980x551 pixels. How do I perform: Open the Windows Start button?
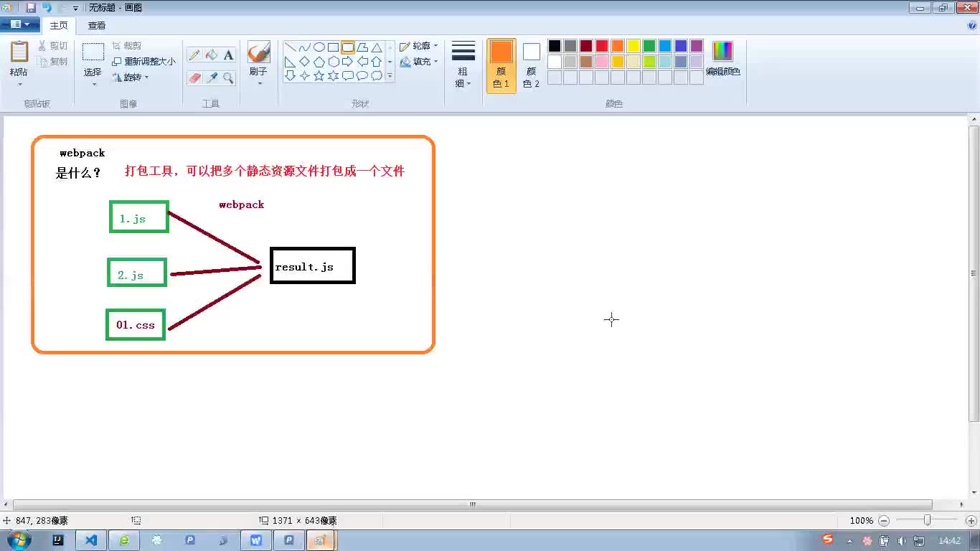pos(19,540)
